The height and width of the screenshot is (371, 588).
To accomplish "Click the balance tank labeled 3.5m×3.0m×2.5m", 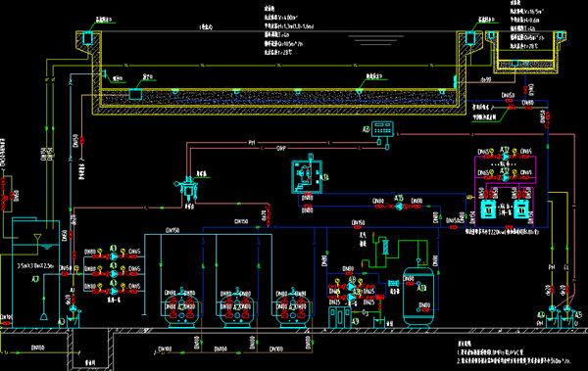I will pos(35,273).
